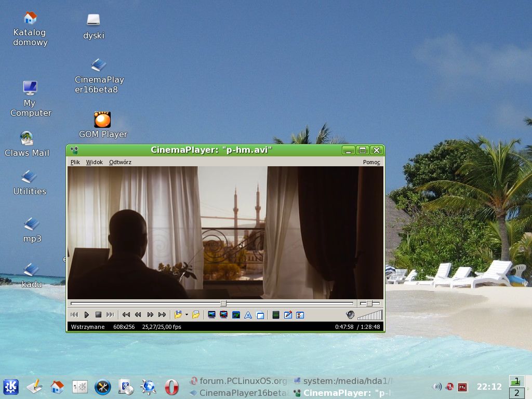
Task: Click the CinemaPlayer "p-h taskbar entry
Action: [x=344, y=393]
